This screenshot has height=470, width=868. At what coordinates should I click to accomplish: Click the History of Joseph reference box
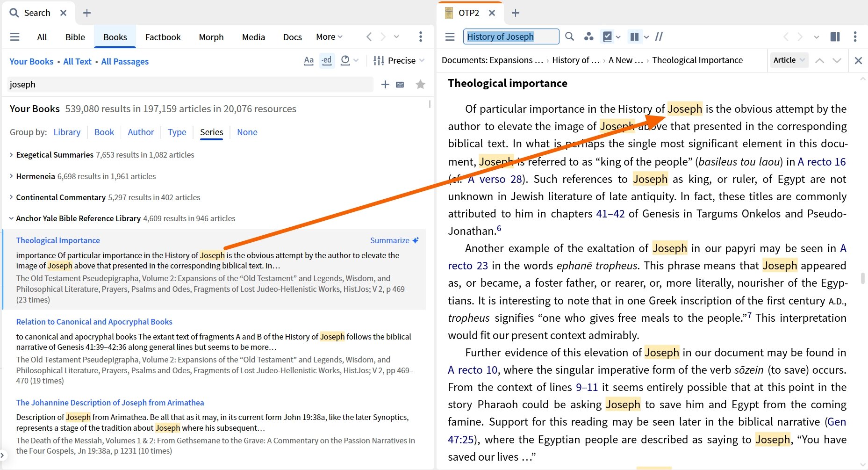pos(511,36)
